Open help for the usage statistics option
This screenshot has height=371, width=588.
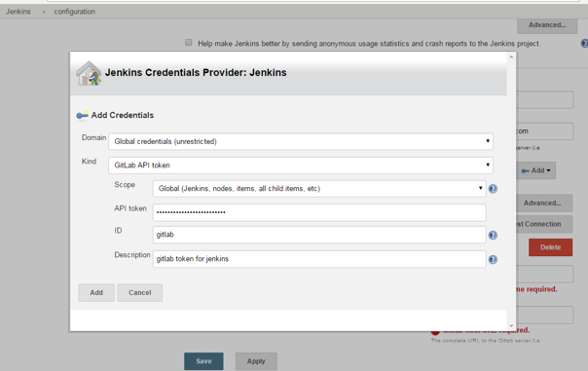tap(584, 44)
